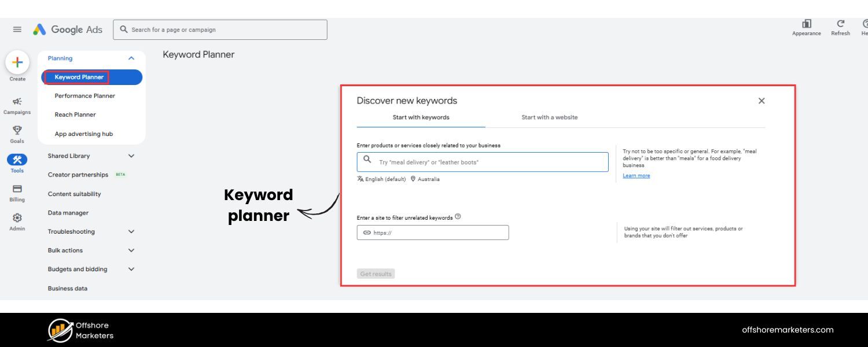The height and width of the screenshot is (347, 868).
Task: Collapse the Planning section
Action: (x=131, y=58)
